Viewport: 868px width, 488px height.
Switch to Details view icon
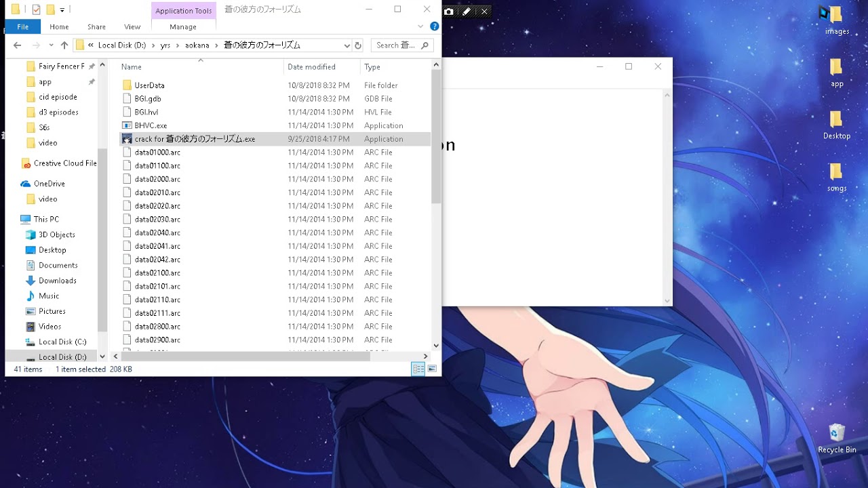point(418,369)
